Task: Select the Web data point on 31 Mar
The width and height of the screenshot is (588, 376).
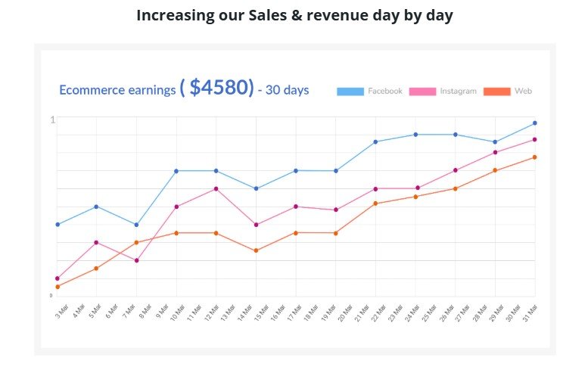Action: coord(535,157)
